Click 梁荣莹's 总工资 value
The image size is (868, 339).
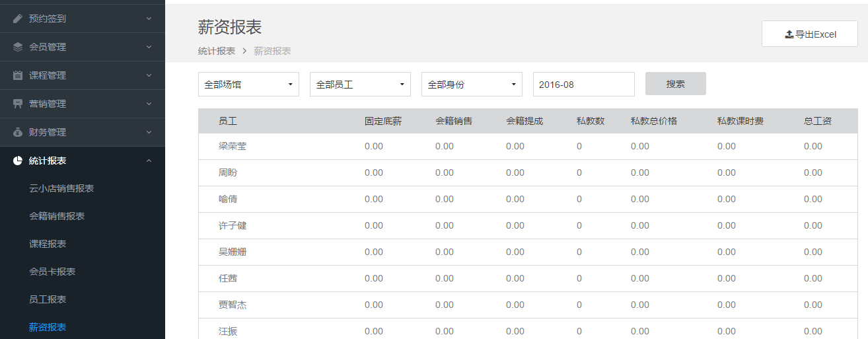pos(813,146)
